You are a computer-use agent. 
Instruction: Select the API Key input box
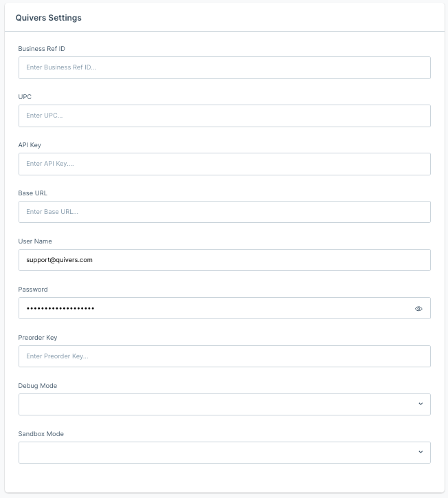point(224,164)
